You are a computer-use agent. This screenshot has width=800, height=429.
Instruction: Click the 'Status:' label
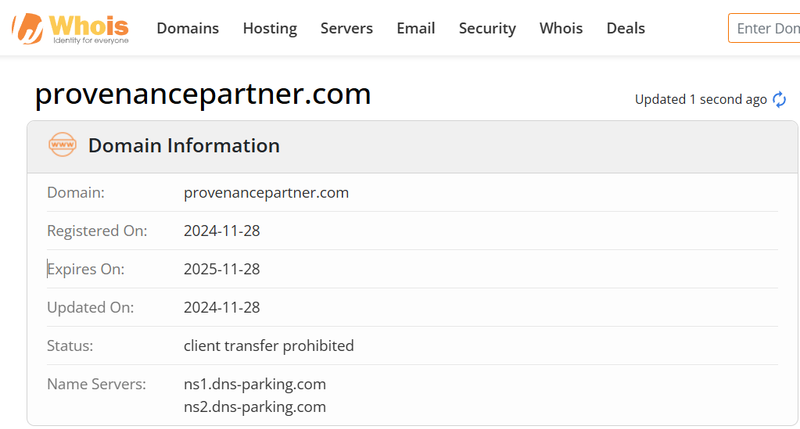[70, 345]
